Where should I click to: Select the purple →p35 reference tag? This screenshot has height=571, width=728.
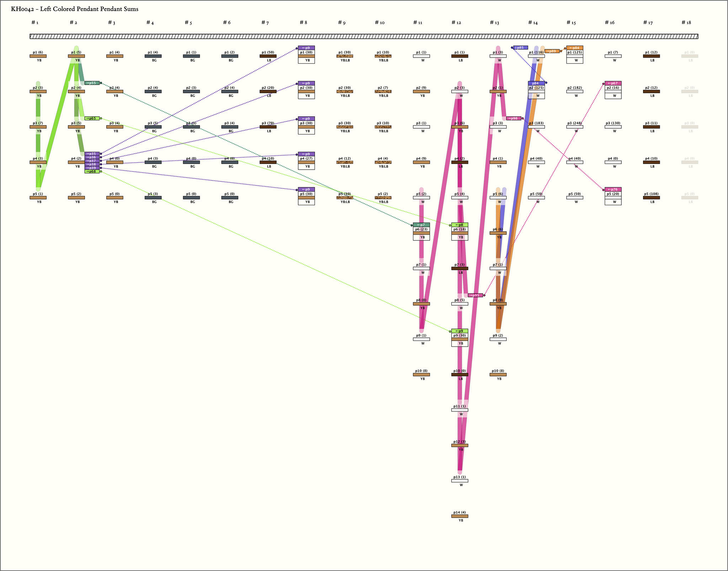click(x=92, y=154)
